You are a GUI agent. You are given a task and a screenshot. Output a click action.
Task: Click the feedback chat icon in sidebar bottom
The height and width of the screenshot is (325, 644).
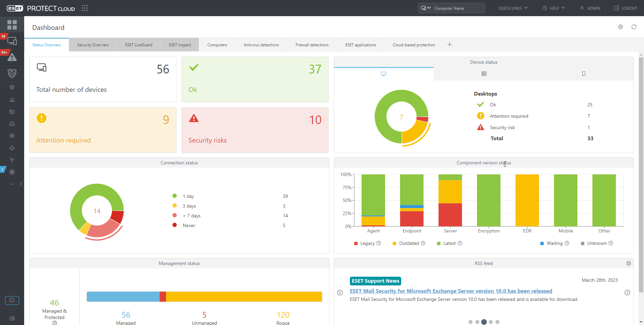point(12,300)
